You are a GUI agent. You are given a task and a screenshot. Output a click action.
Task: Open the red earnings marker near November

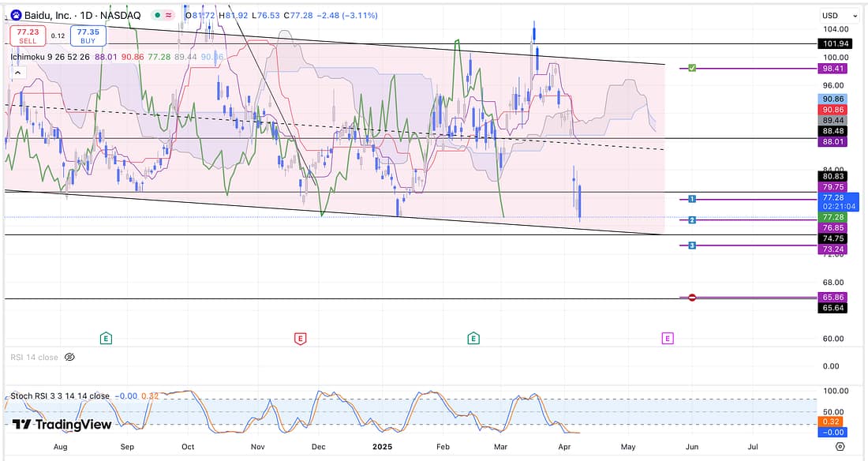click(x=300, y=339)
